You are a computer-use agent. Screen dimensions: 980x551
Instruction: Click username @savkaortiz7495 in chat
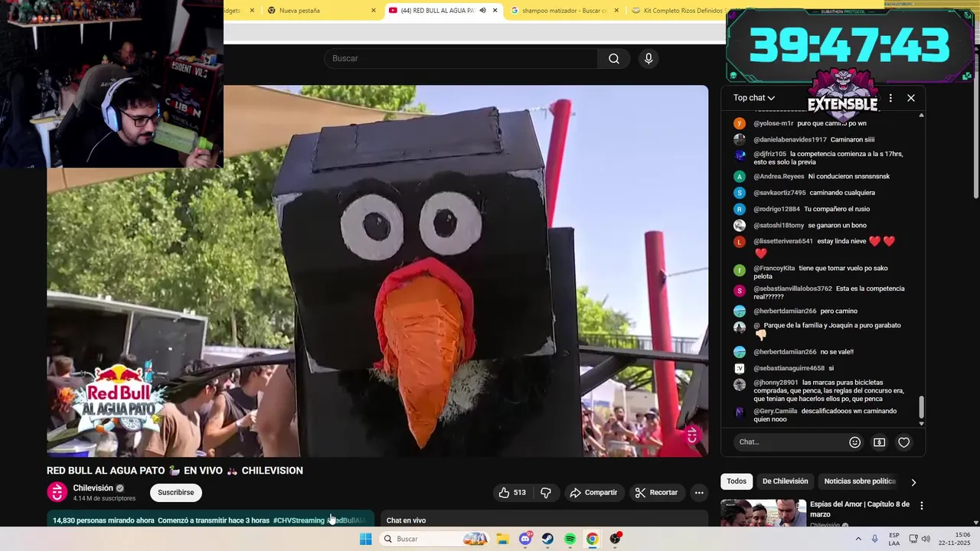pyautogui.click(x=779, y=193)
